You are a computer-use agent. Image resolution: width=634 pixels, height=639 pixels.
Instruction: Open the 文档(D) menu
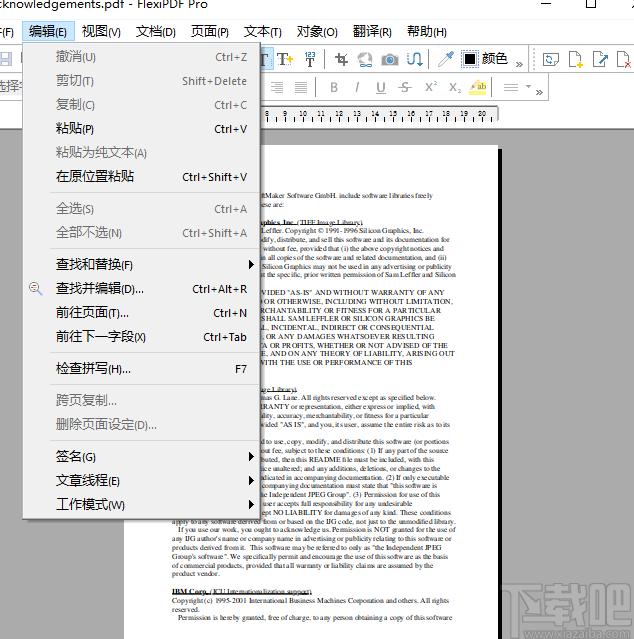[156, 31]
